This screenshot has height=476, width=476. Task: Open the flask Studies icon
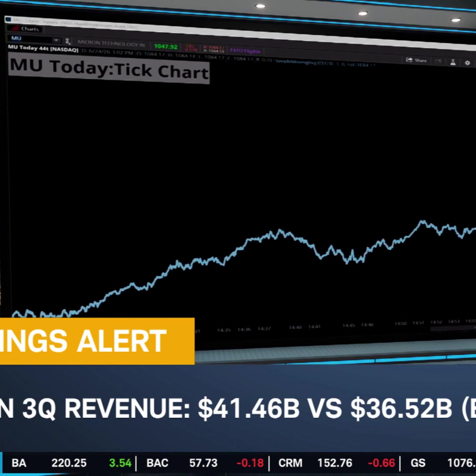(x=453, y=62)
